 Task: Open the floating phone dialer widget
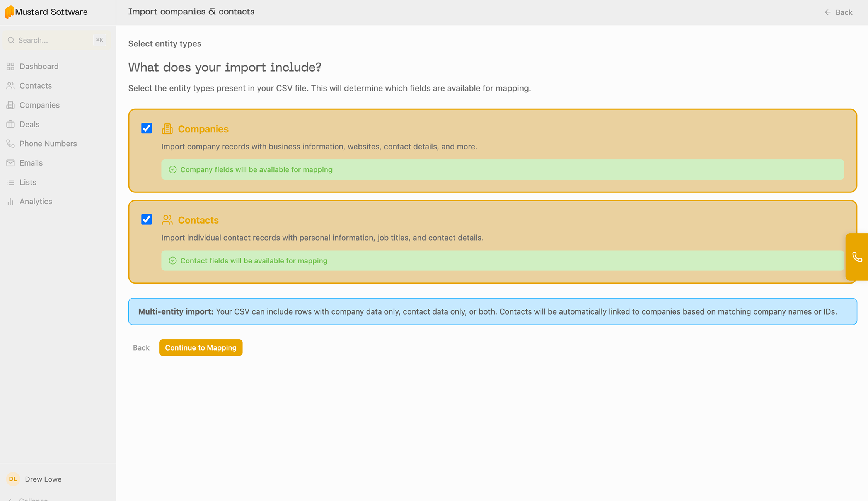click(x=857, y=257)
